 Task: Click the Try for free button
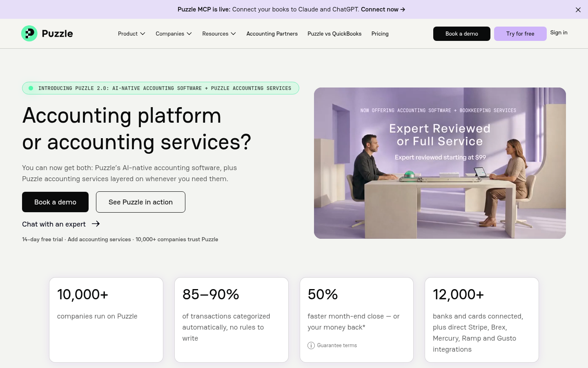(x=520, y=34)
